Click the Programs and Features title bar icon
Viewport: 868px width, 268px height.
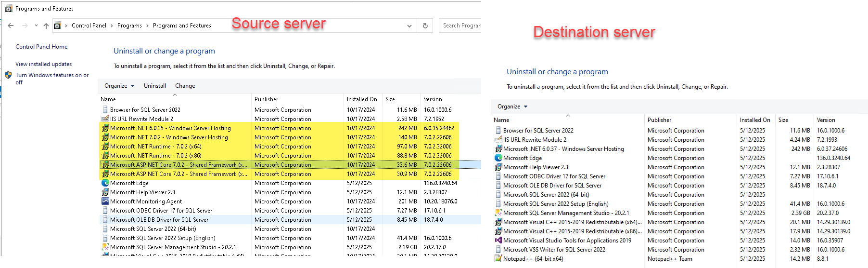point(8,8)
